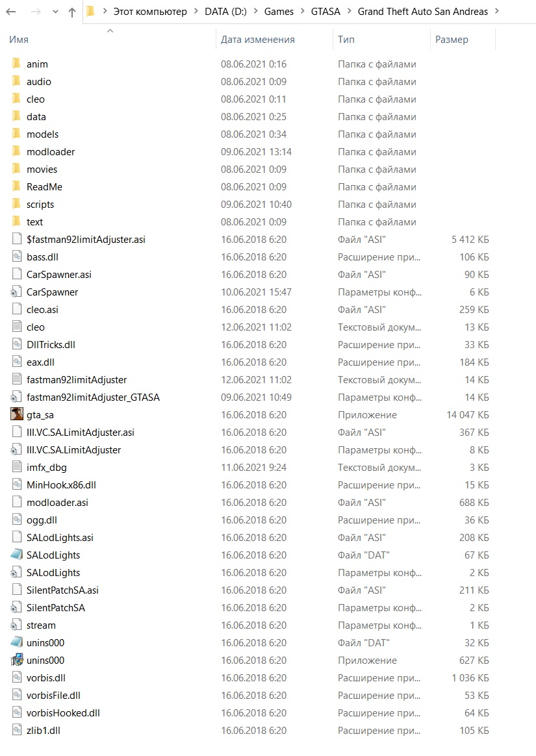Go forward with the right arrow button
536x756 pixels.
click(x=36, y=12)
